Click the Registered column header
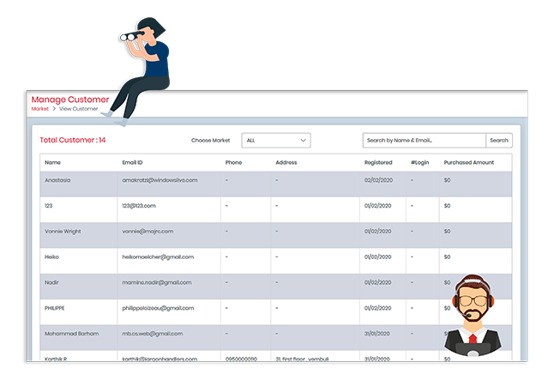554x392 pixels. click(378, 163)
